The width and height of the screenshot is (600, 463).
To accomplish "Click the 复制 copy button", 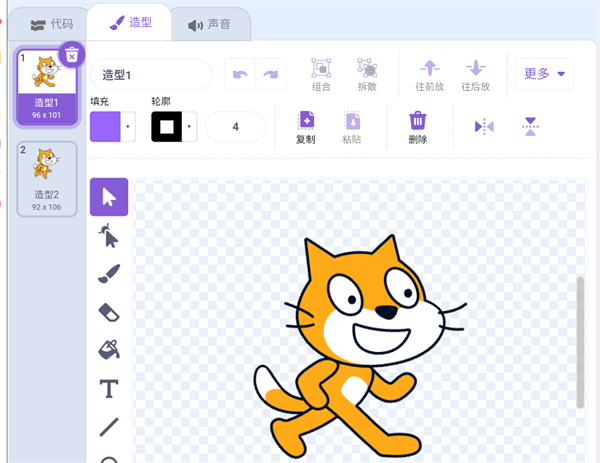I will pos(306,127).
